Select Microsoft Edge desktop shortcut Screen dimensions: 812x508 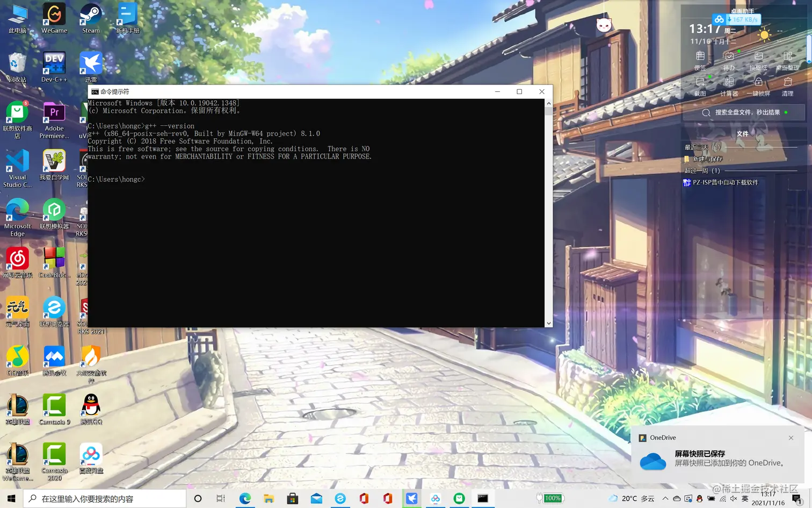18,218
